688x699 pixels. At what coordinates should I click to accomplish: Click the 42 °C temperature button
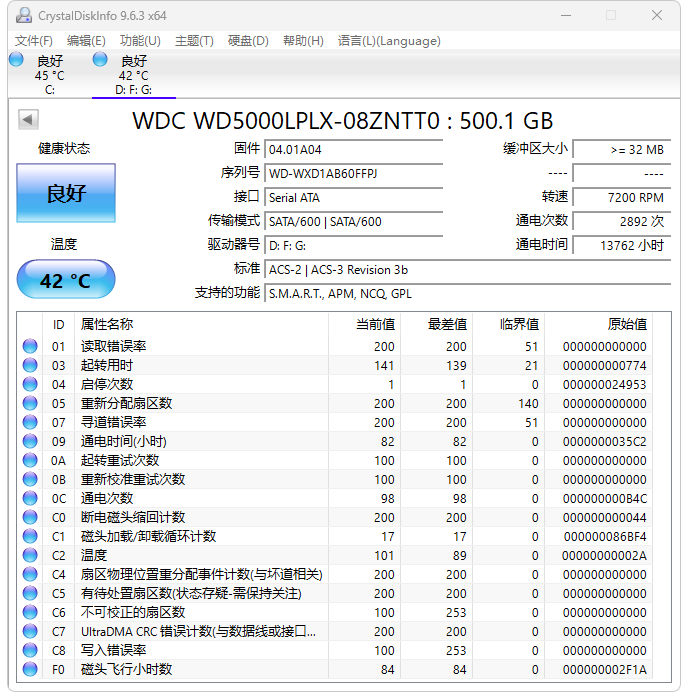pos(66,280)
